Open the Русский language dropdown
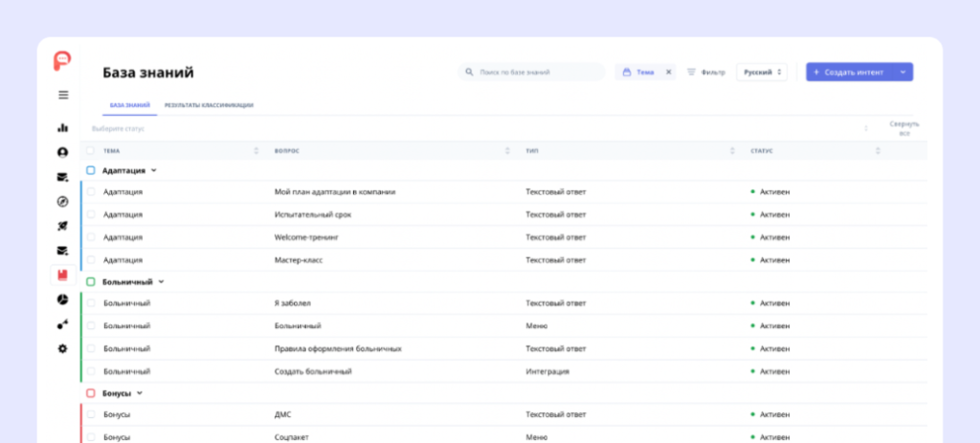Screen dimensions: 980x443 [x=761, y=72]
